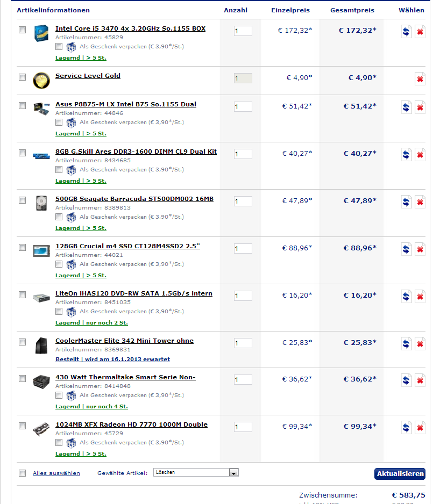This screenshot has height=504, width=433.
Task: Click the XFX Radeon graphics card thumbnail
Action: click(41, 429)
